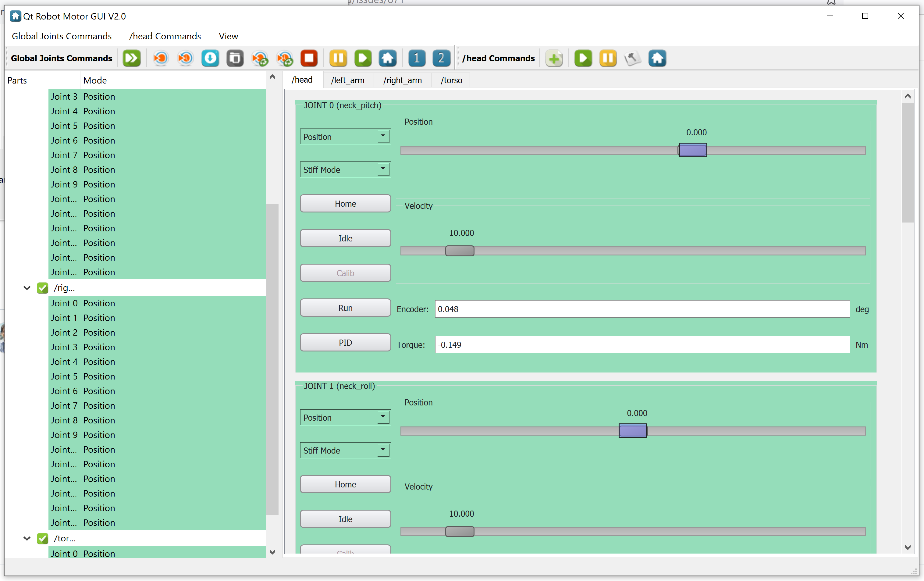Click the blue download-arrow toolbar icon
Viewport: 924px width, 581px height.
210,58
